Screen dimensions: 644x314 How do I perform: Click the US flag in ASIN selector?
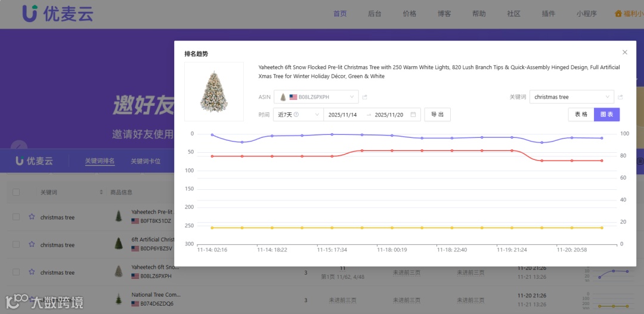coord(293,97)
